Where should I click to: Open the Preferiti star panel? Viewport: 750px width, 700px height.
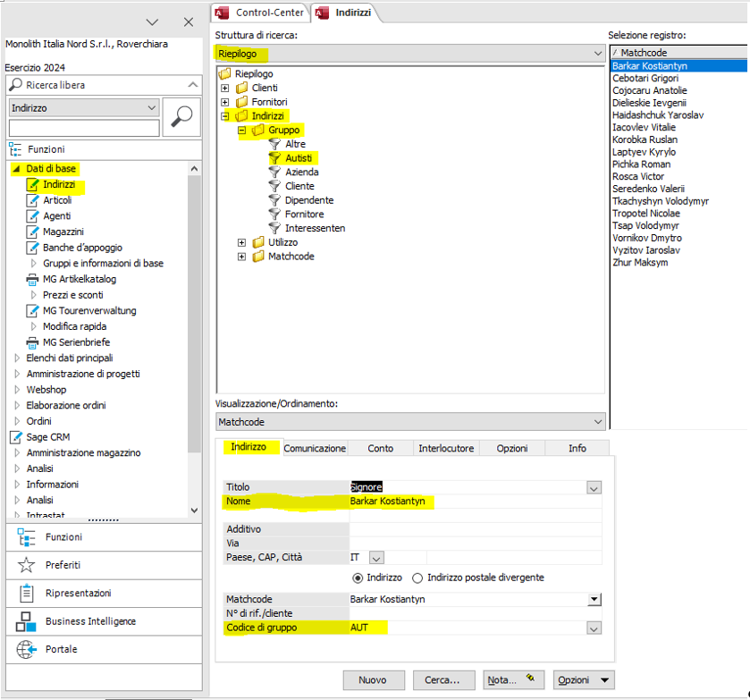pyautogui.click(x=26, y=565)
